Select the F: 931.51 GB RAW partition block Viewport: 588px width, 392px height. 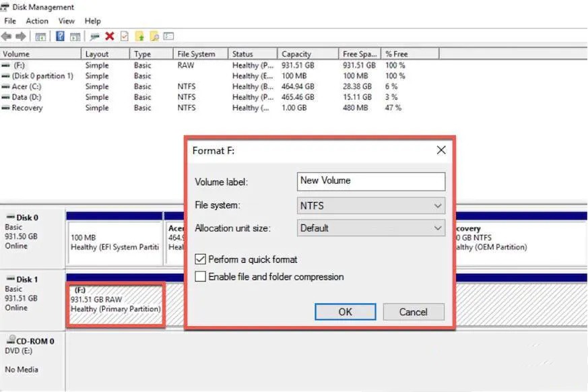coord(116,304)
